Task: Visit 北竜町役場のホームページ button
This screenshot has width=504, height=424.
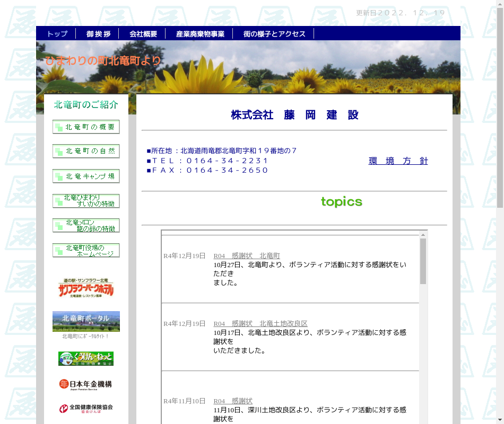Action: [86, 250]
